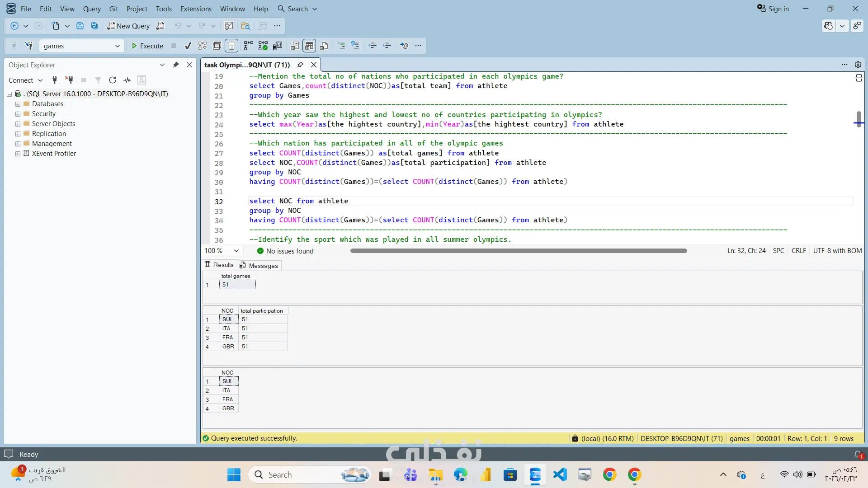Click Refresh icon in Object Explorer

coord(113,80)
